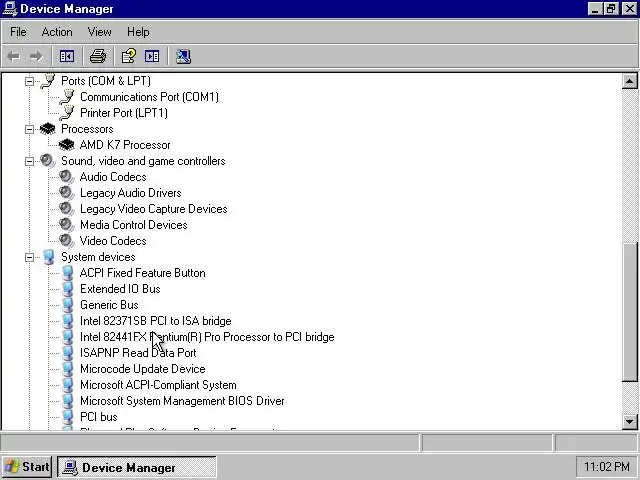Click the Device Manager taskbar button

point(137,467)
